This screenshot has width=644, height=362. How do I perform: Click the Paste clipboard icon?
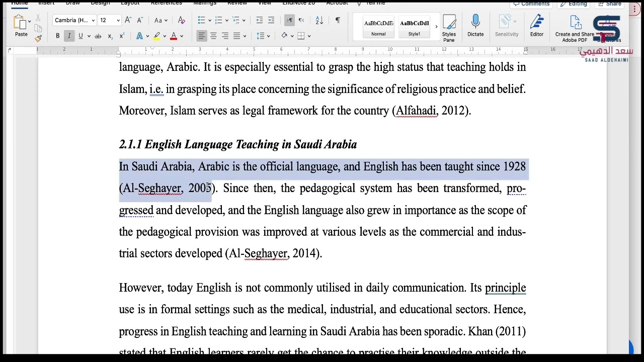pyautogui.click(x=20, y=22)
